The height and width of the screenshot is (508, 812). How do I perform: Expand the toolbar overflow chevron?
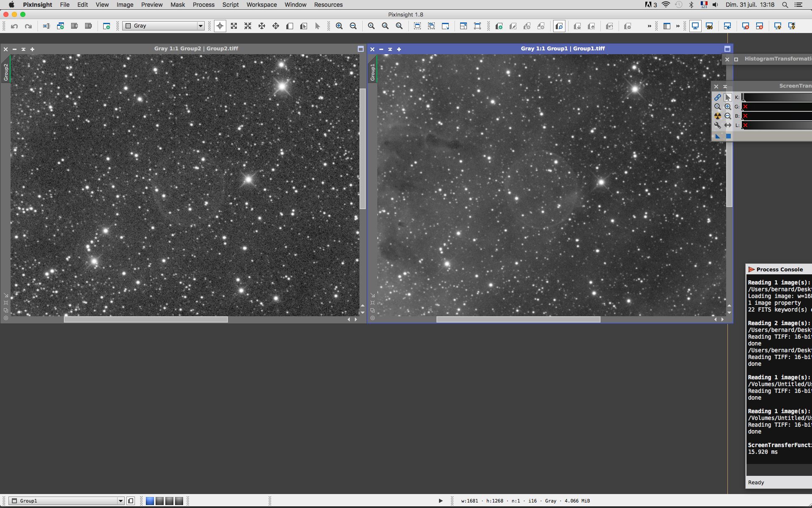tap(649, 26)
